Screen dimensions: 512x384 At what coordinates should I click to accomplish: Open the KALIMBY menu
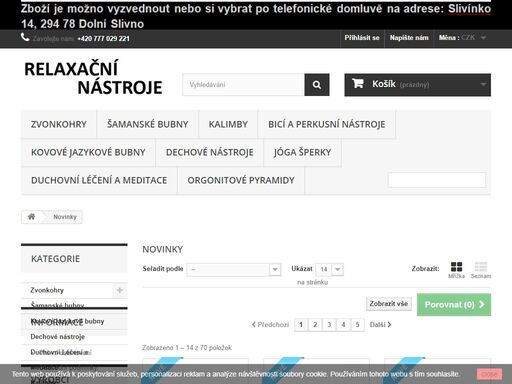pos(228,124)
